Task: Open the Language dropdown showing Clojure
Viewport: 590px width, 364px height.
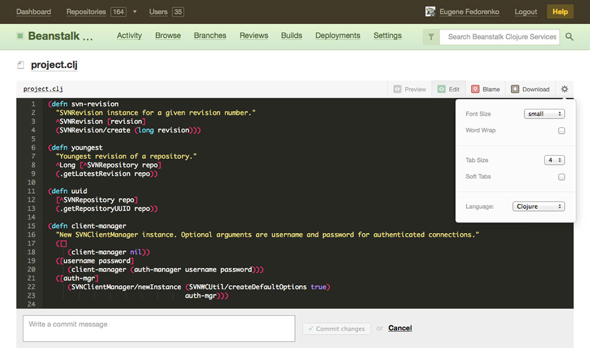Action: point(538,206)
